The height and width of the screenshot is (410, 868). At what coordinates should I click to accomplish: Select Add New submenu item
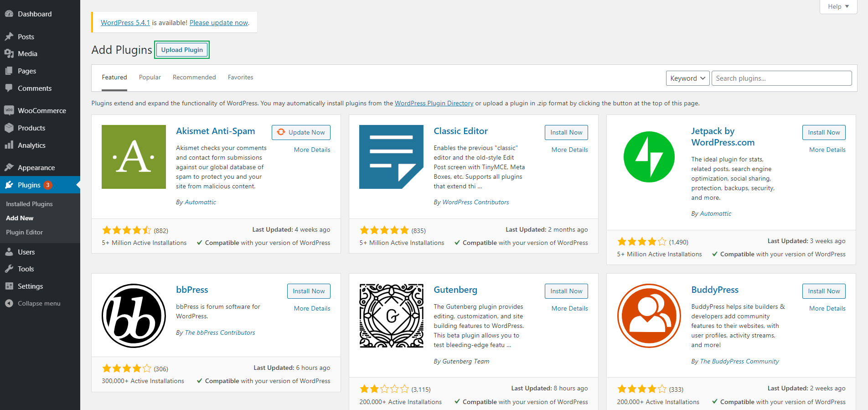click(20, 218)
